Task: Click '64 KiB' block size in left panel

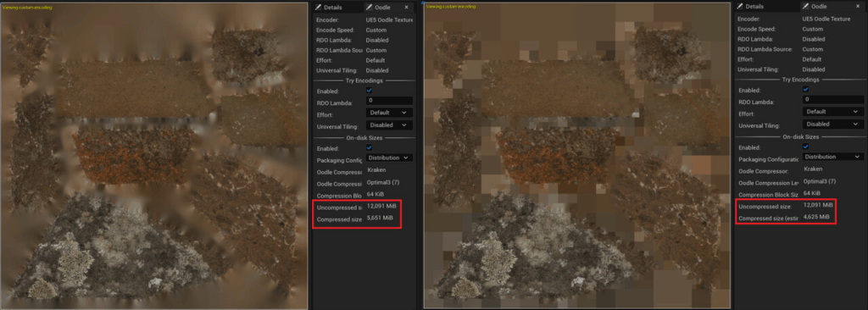Action: (x=376, y=194)
